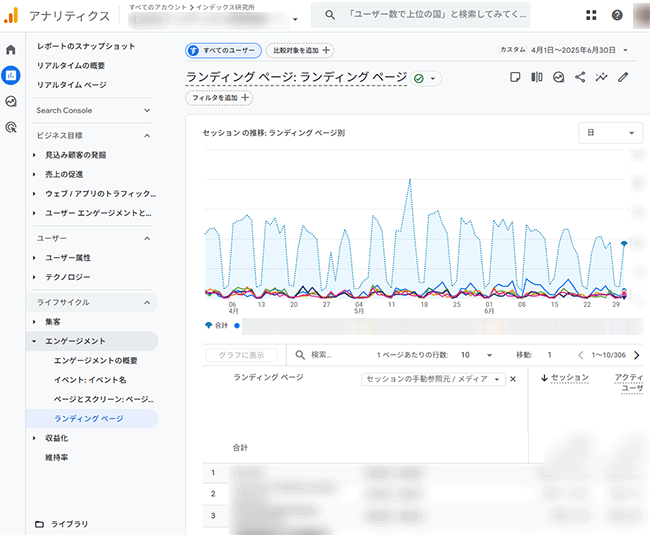The image size is (650, 535).
Task: Open the 日 granularity dropdown
Action: (610, 133)
